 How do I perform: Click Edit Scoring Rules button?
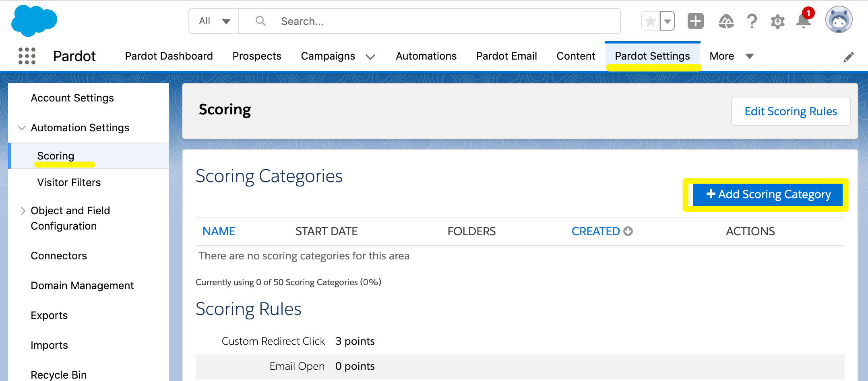(x=791, y=111)
